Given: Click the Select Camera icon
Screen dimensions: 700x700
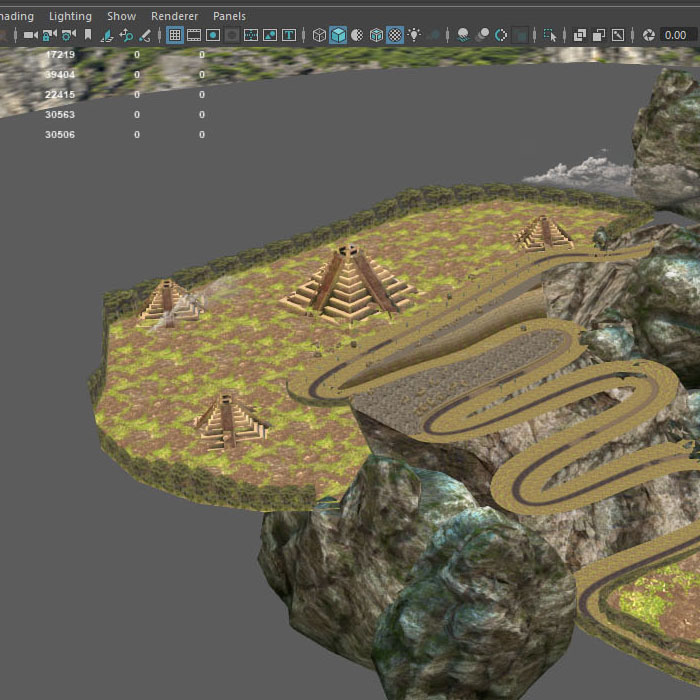Looking at the screenshot, I should (30, 35).
